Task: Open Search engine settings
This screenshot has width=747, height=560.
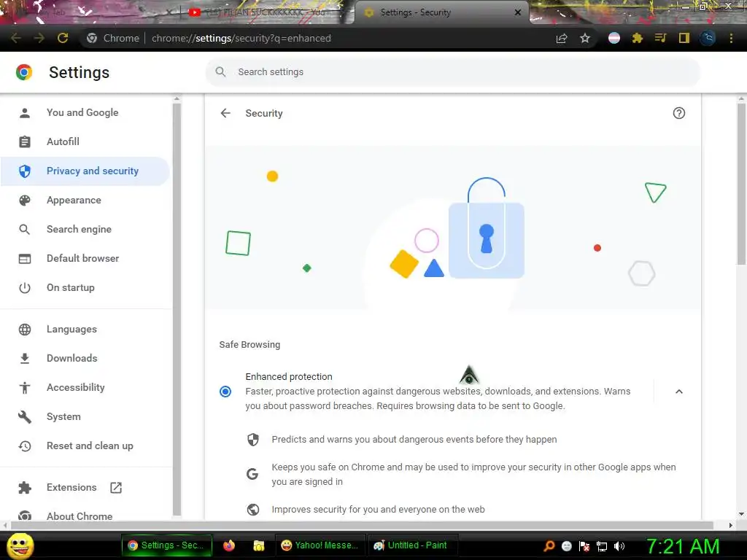Action: click(79, 230)
